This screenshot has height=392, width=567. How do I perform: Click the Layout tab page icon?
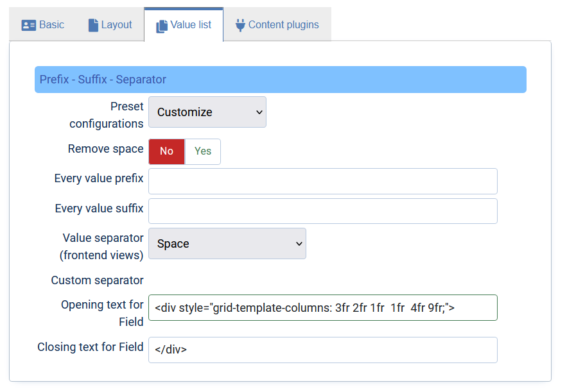tap(93, 25)
